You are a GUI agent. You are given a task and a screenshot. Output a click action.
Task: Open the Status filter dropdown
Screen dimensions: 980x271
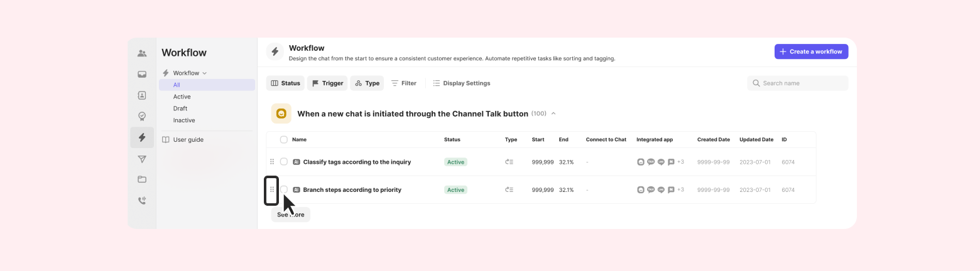click(286, 83)
